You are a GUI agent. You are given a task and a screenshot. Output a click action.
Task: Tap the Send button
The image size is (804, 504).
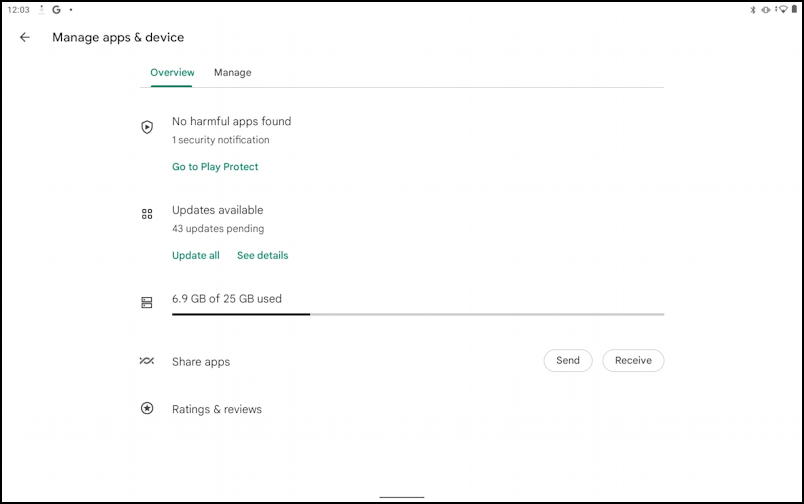568,360
